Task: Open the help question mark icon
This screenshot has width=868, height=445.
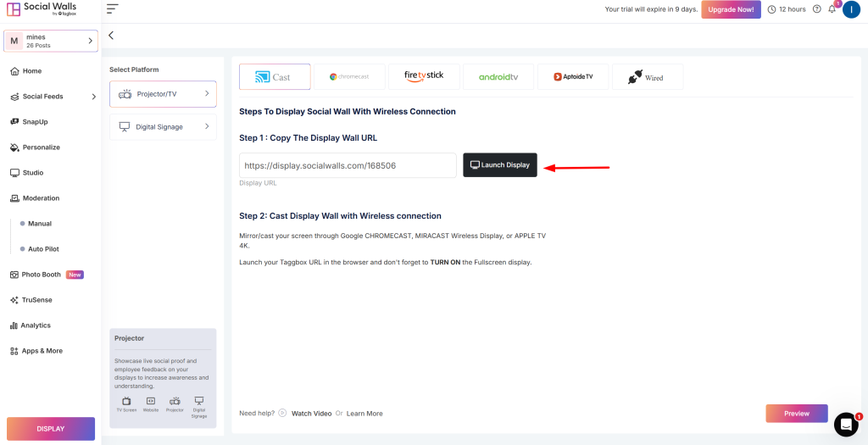Action: click(816, 9)
